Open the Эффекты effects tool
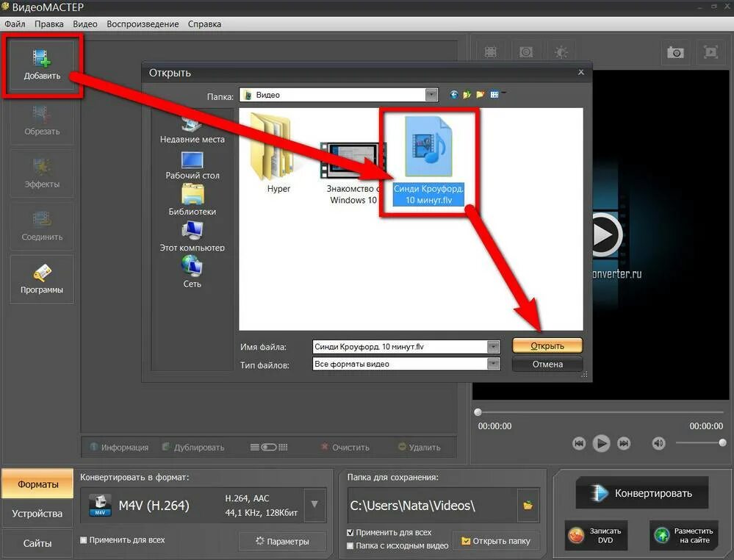This screenshot has width=734, height=560. 42,173
